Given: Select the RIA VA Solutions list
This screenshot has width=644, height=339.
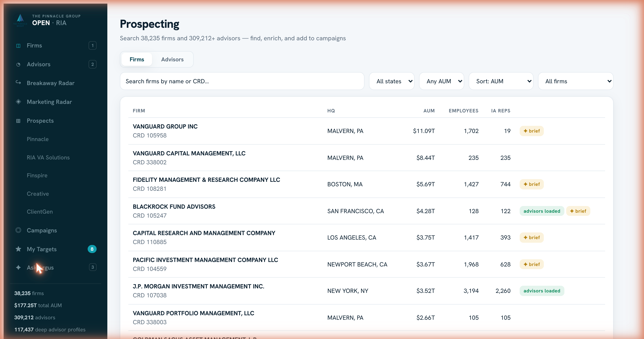Looking at the screenshot, I should [48, 157].
